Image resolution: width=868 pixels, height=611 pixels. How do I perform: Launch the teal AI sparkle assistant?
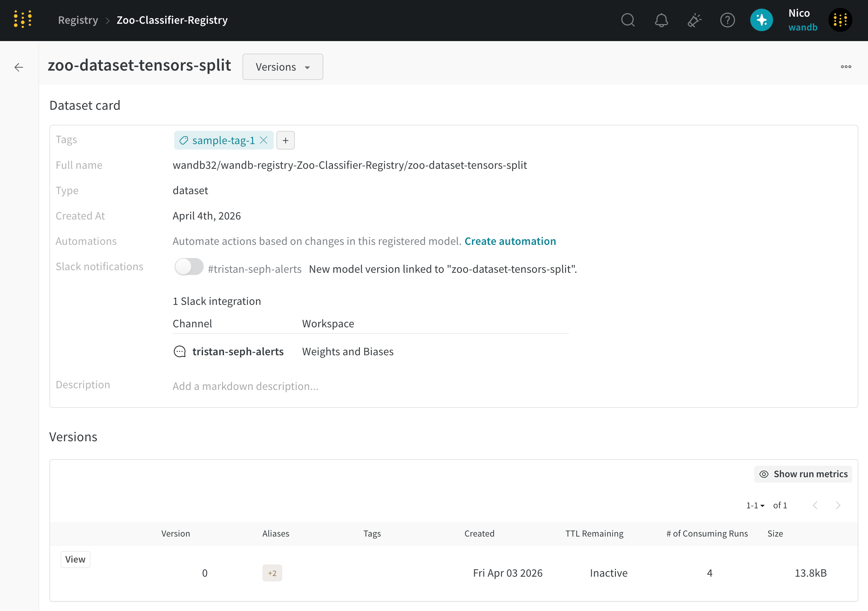pyautogui.click(x=762, y=20)
